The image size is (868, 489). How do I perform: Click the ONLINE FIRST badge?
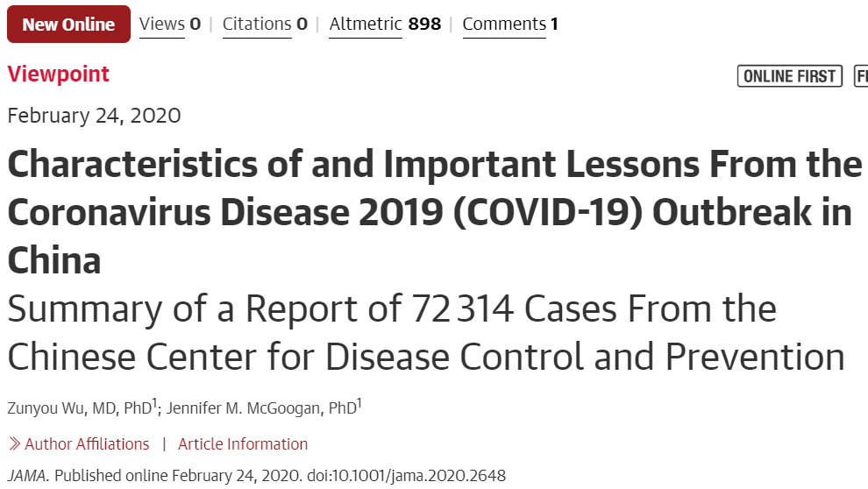(x=790, y=76)
